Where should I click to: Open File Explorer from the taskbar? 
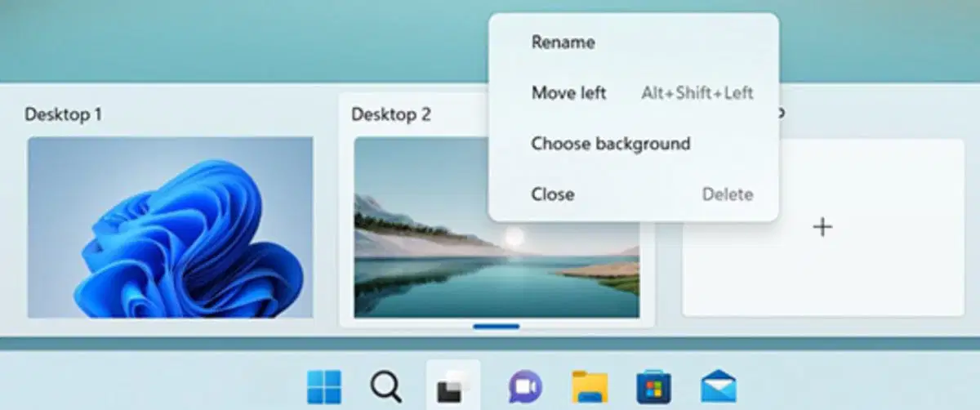(589, 386)
